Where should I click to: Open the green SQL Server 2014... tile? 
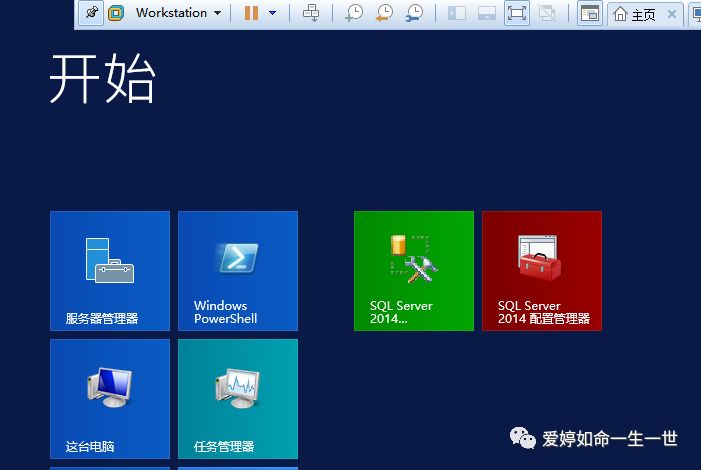414,271
